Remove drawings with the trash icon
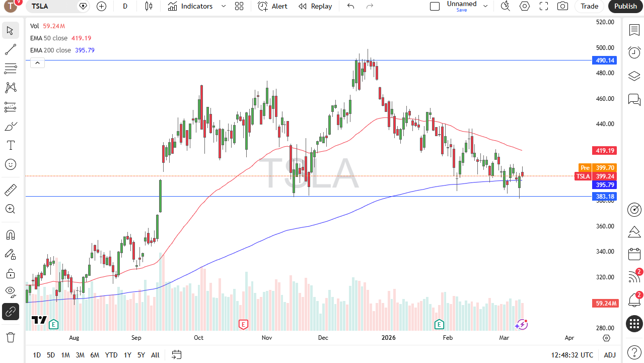 click(10, 337)
